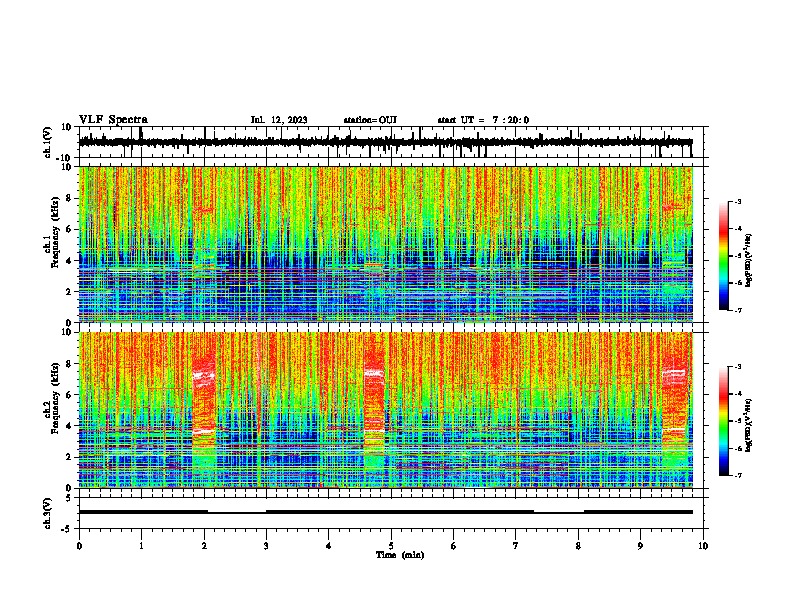This screenshot has width=792, height=612.
Task: Click the ch.1 spectrogram color scale bar
Action: [x=724, y=256]
